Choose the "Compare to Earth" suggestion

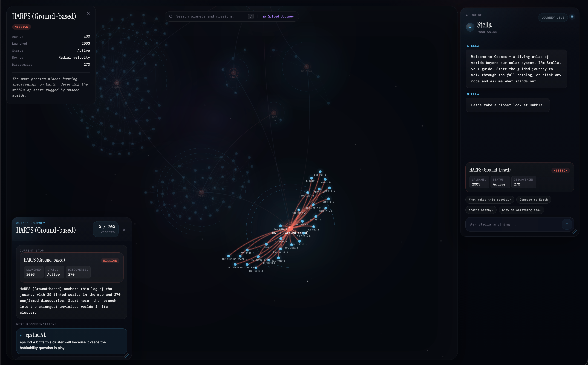click(533, 200)
